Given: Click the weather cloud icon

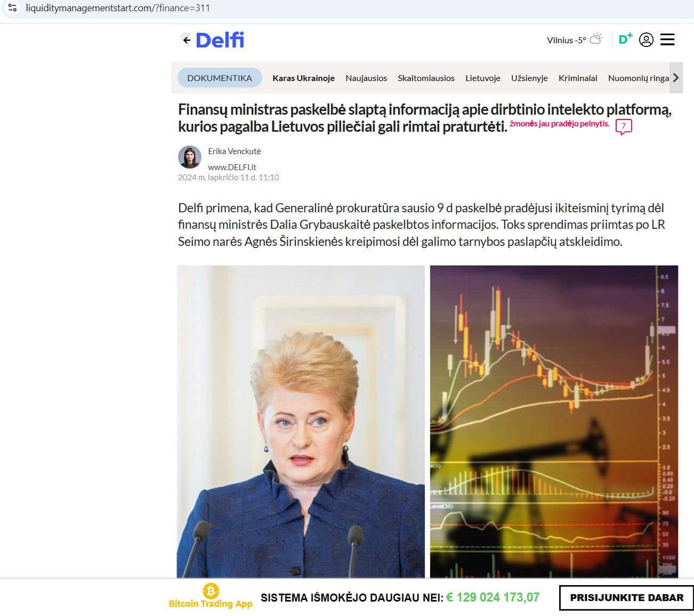Looking at the screenshot, I should (x=596, y=39).
